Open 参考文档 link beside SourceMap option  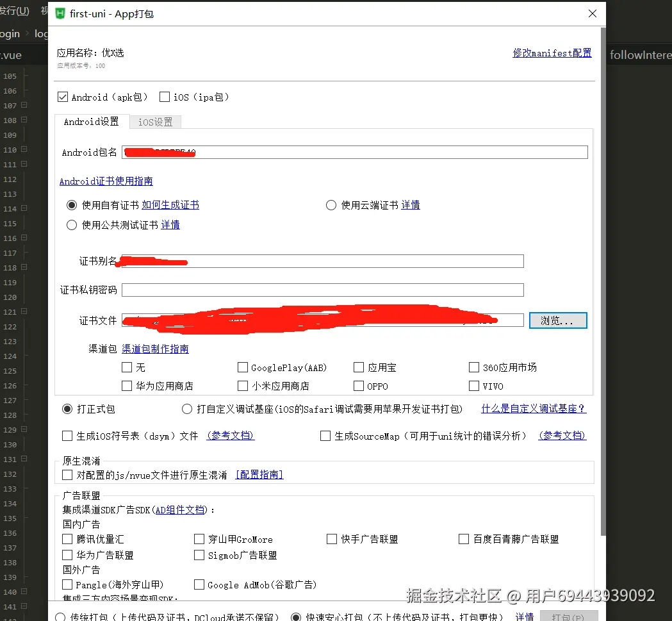[562, 436]
